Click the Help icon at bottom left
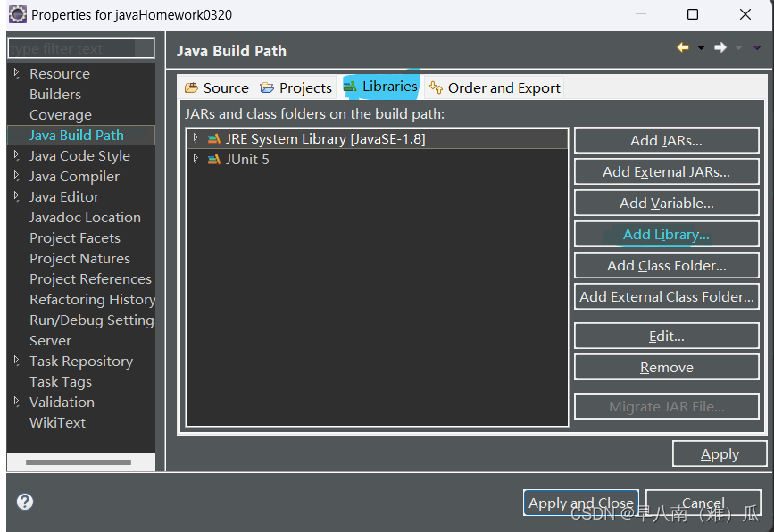 24,502
